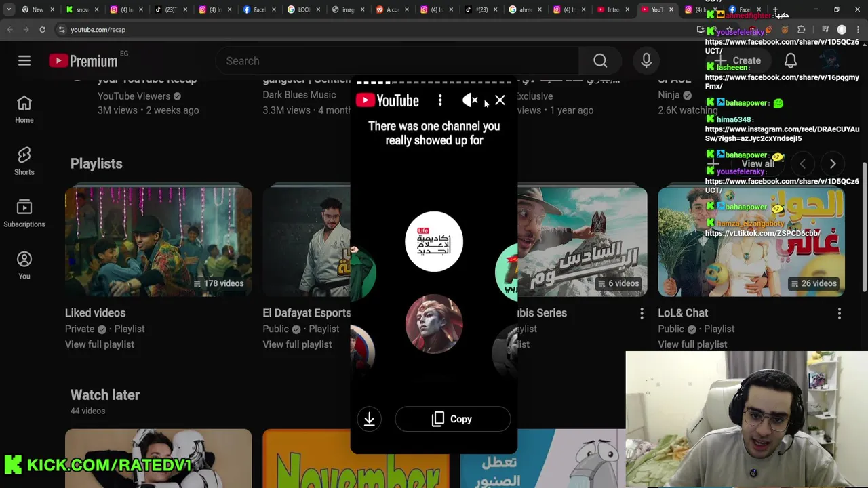Go to next playlists with right arrow
868x488 pixels.
point(833,164)
